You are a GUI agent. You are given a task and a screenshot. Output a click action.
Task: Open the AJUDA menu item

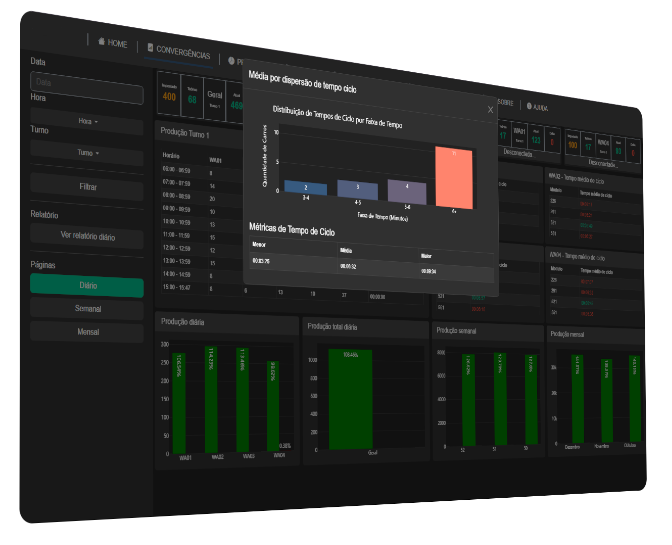(540, 106)
